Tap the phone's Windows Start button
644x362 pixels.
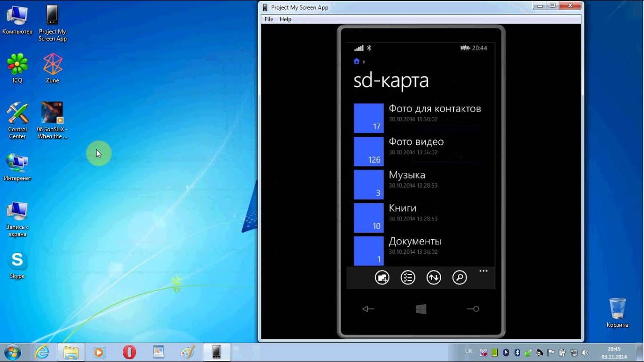coord(421,309)
